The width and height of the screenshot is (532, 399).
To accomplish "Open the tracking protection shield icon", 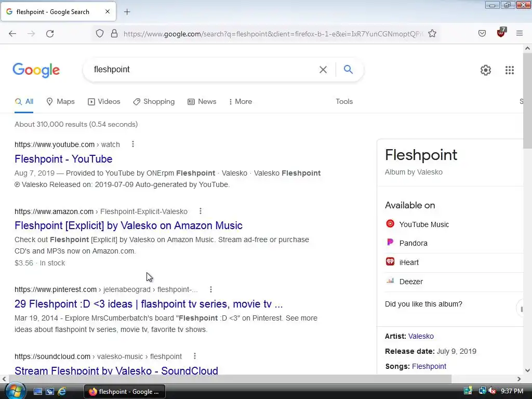I will coord(99,34).
